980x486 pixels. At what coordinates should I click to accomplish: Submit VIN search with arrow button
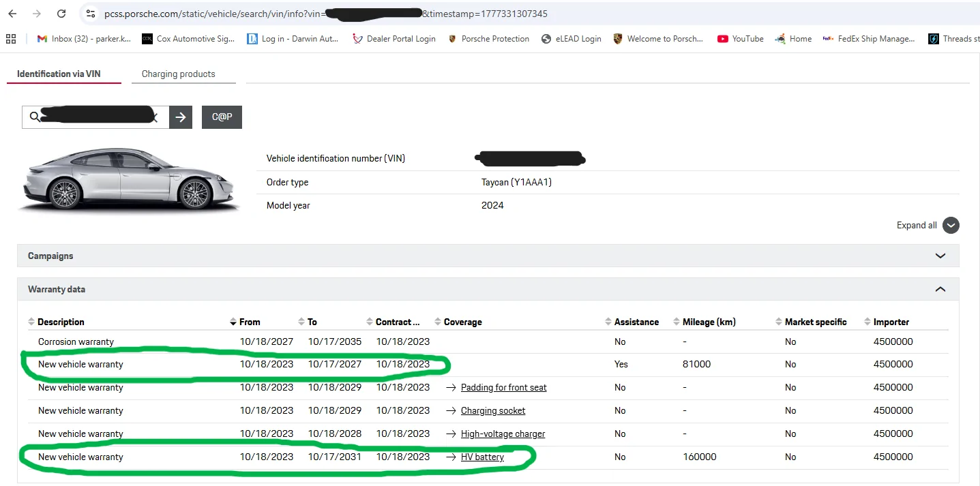[x=181, y=117]
